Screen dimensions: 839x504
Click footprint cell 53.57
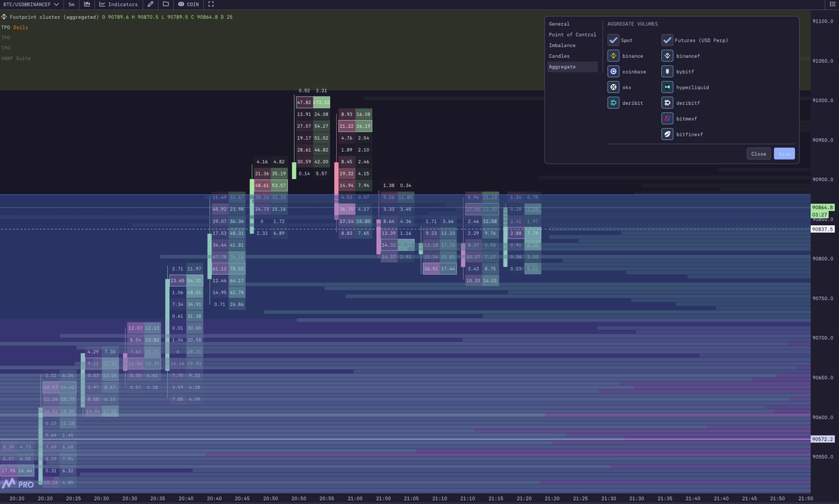coord(278,185)
